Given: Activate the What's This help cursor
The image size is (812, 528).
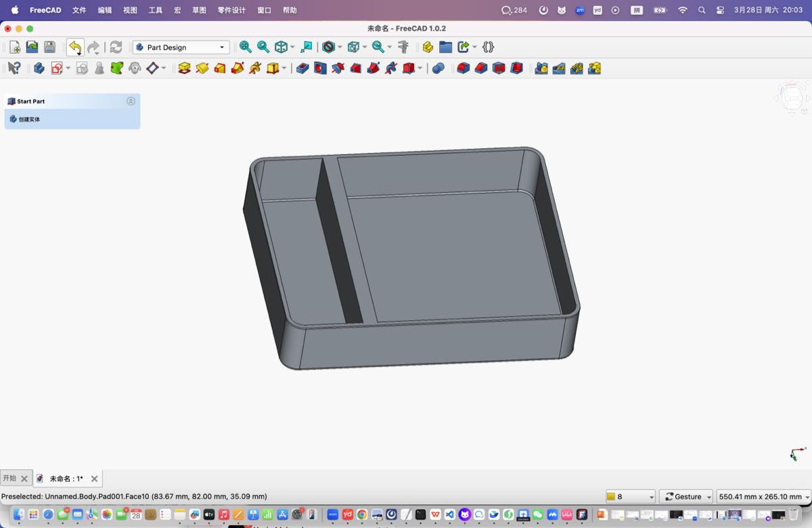Looking at the screenshot, I should tap(14, 68).
